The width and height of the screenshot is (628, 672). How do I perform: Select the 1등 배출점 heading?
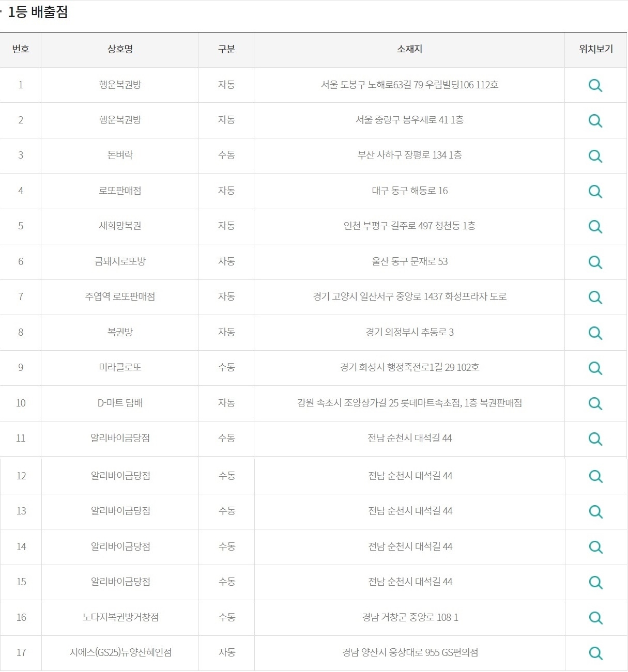coord(38,12)
